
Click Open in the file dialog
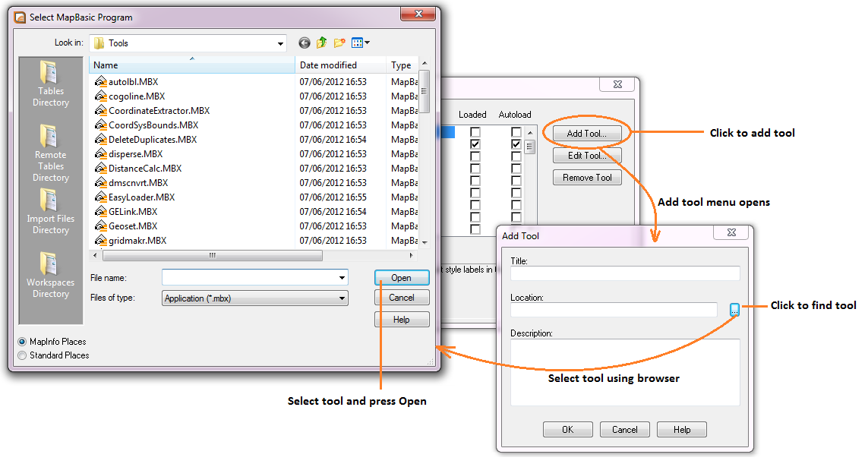401,278
